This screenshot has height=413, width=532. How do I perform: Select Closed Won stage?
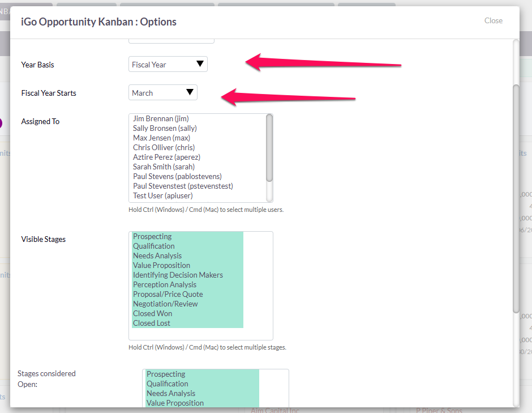[x=188, y=313]
